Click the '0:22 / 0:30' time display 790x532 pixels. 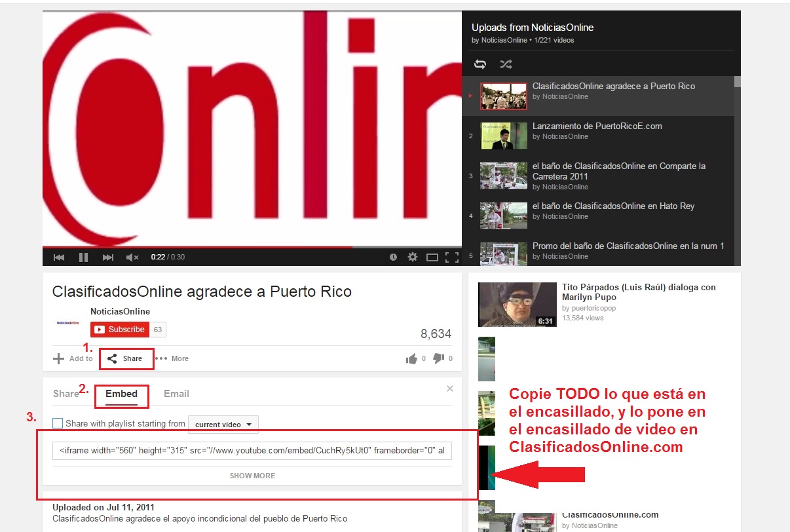point(168,257)
